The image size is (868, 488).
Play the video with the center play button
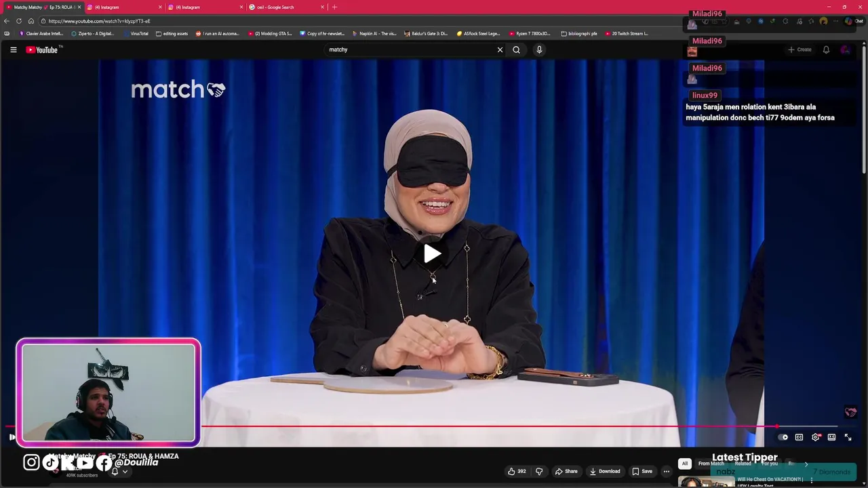[432, 253]
